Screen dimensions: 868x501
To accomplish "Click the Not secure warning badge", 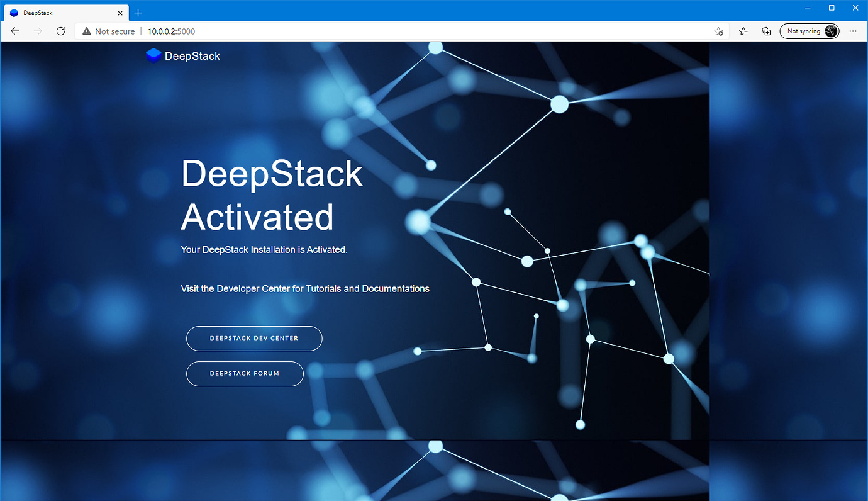I will click(x=107, y=31).
